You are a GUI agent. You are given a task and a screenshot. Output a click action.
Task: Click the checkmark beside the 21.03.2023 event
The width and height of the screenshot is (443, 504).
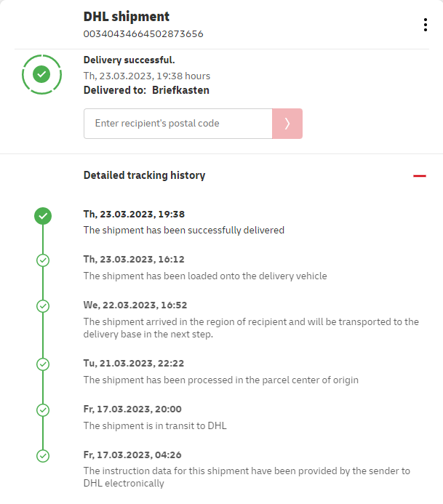point(43,364)
